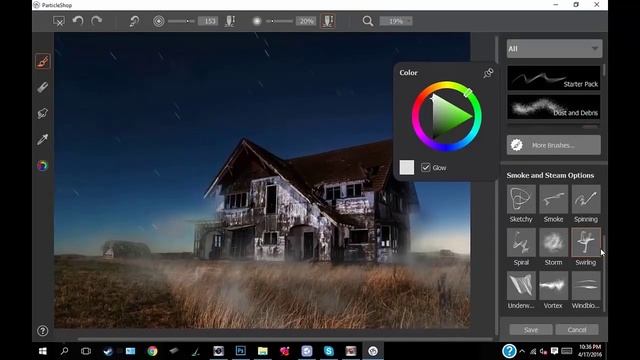
Task: Choose the Spinning brush variant
Action: (x=586, y=199)
